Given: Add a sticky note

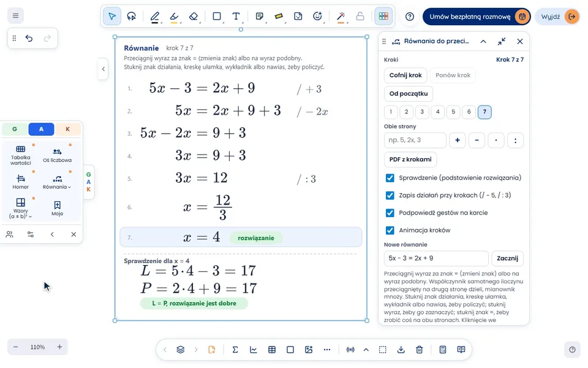Looking at the screenshot, I should tap(259, 16).
